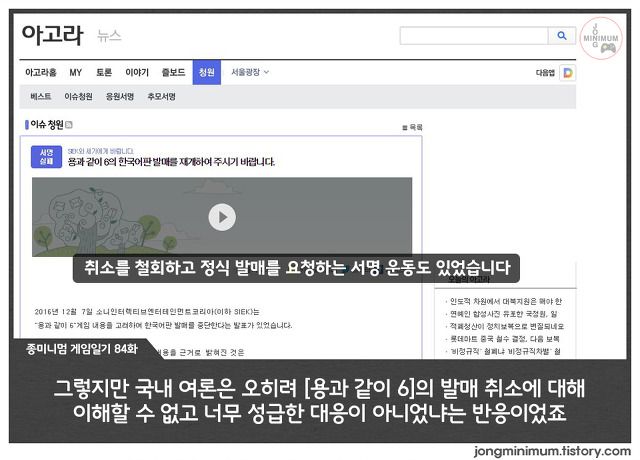Click the 서명 badge on the petition

[x=47, y=157]
